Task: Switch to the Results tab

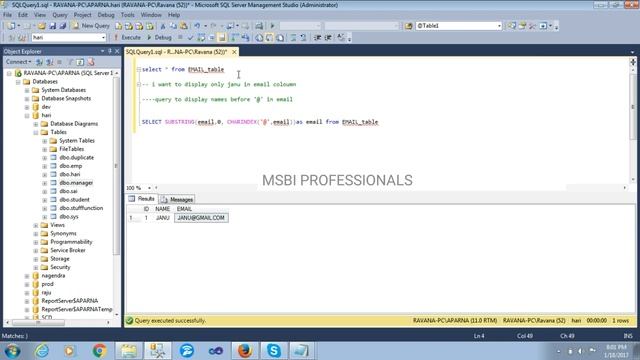Action: tap(142, 199)
